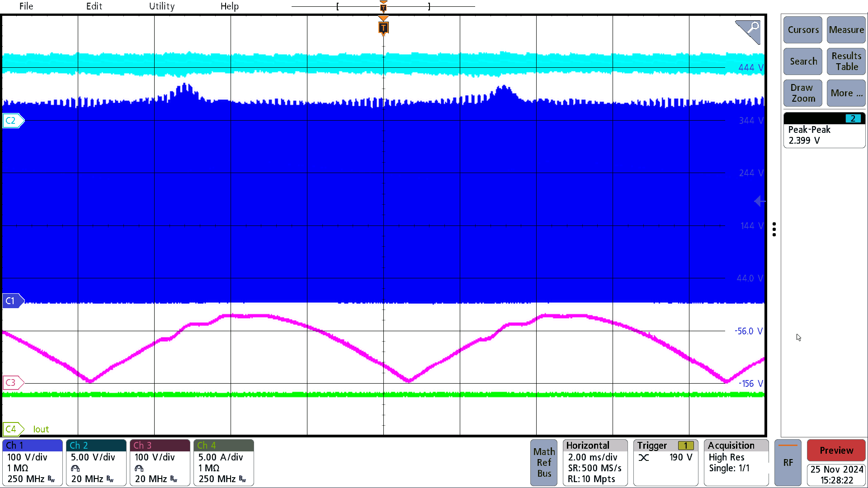Viewport: 868px width, 488px height.
Task: Click the Cursors button
Action: point(803,30)
